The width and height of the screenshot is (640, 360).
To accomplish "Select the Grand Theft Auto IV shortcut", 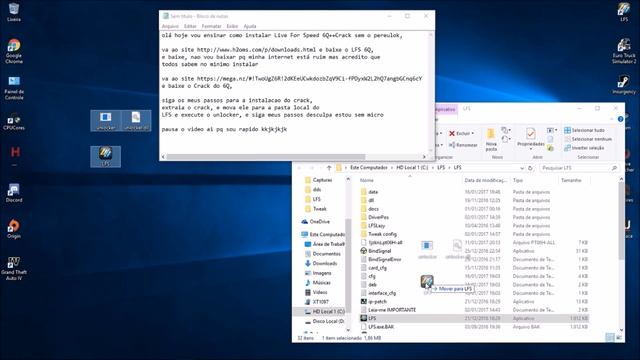I will 13,268.
